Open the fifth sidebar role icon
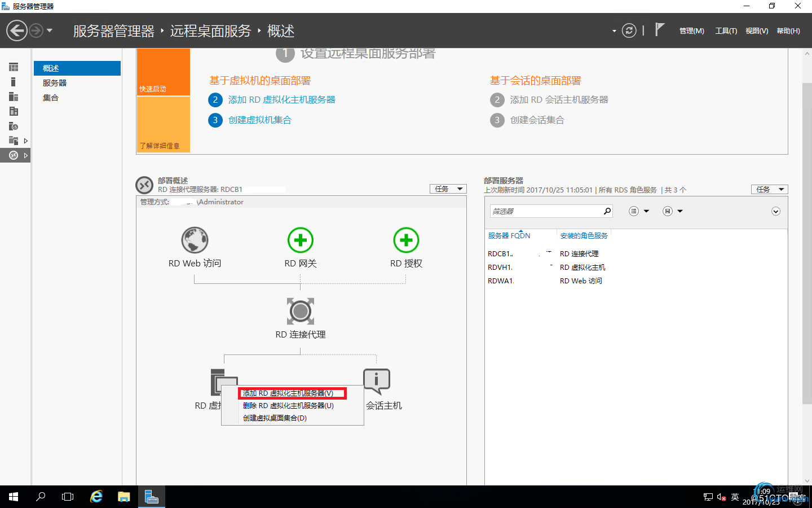This screenshot has width=812, height=508. click(x=14, y=126)
